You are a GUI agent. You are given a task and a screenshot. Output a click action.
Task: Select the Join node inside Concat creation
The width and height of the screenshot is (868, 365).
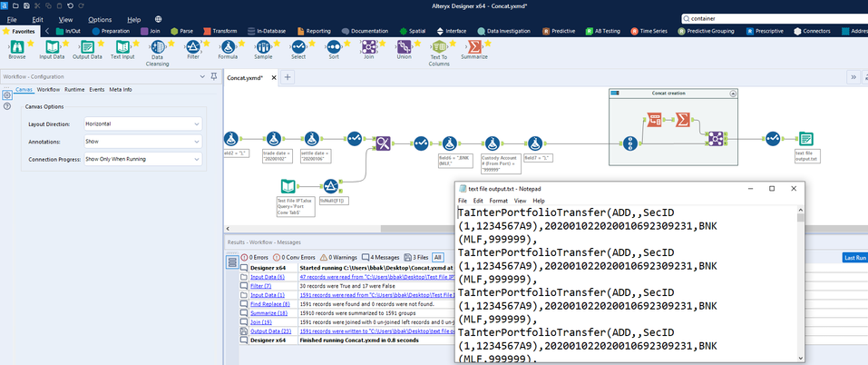point(716,139)
